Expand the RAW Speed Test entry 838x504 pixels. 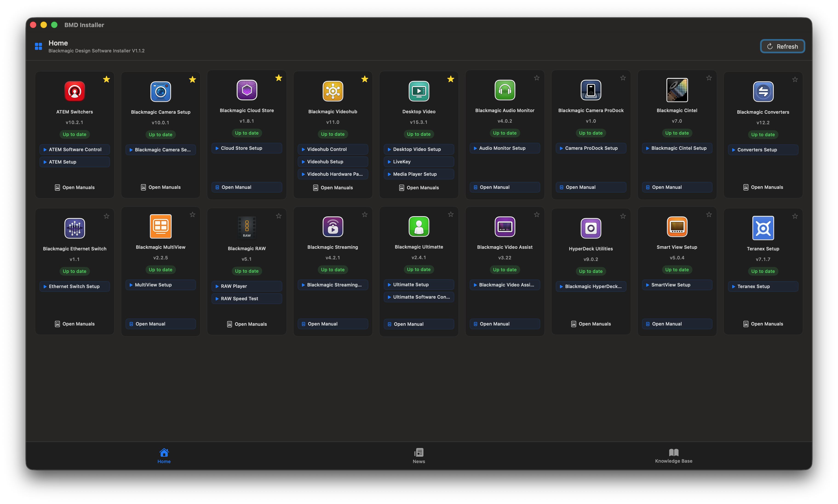click(247, 299)
